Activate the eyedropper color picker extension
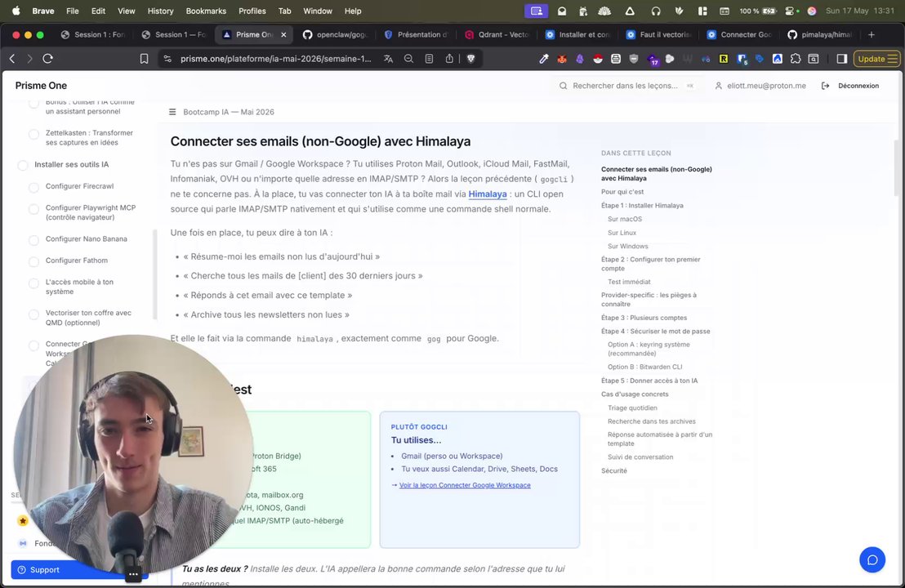The image size is (905, 588). pyautogui.click(x=544, y=59)
